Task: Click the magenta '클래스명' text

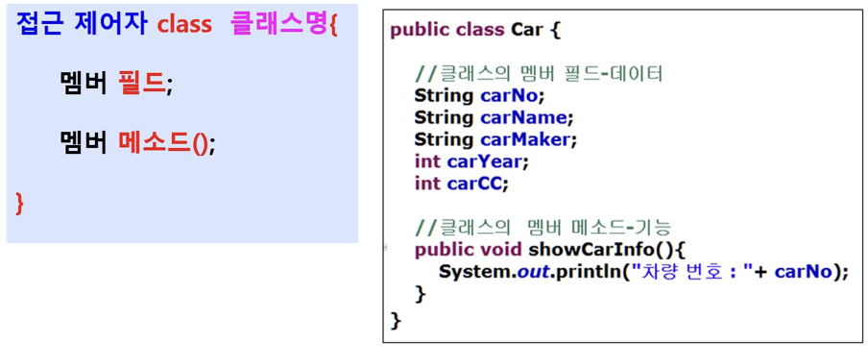Action: pos(279,24)
